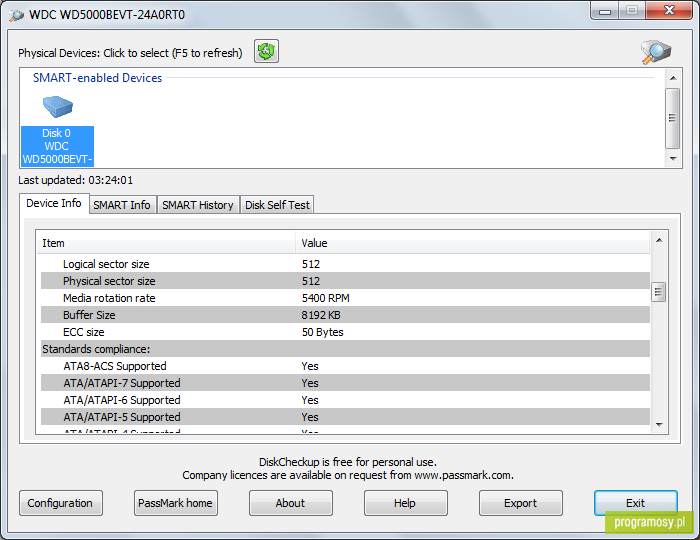Click the DiskCheckup free for personal use text
The width and height of the screenshot is (700, 540).
coord(348,462)
